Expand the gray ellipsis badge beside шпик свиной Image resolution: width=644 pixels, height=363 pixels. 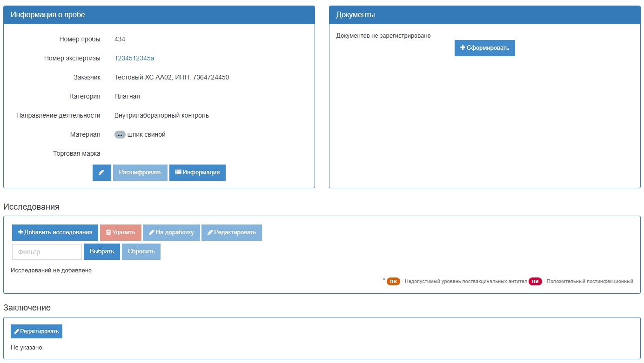tap(120, 135)
